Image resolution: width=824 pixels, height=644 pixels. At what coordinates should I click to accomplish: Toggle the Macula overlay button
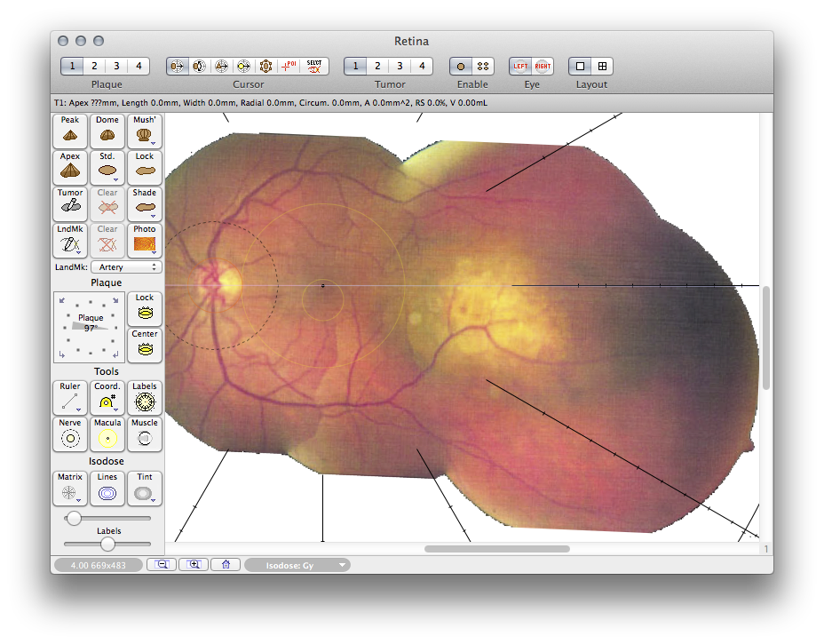pyautogui.click(x=107, y=434)
